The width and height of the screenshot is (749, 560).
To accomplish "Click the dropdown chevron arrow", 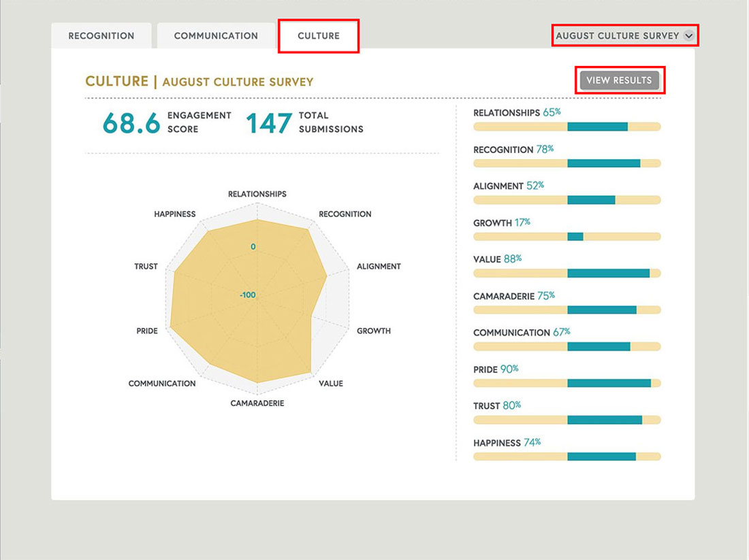I will 690,35.
